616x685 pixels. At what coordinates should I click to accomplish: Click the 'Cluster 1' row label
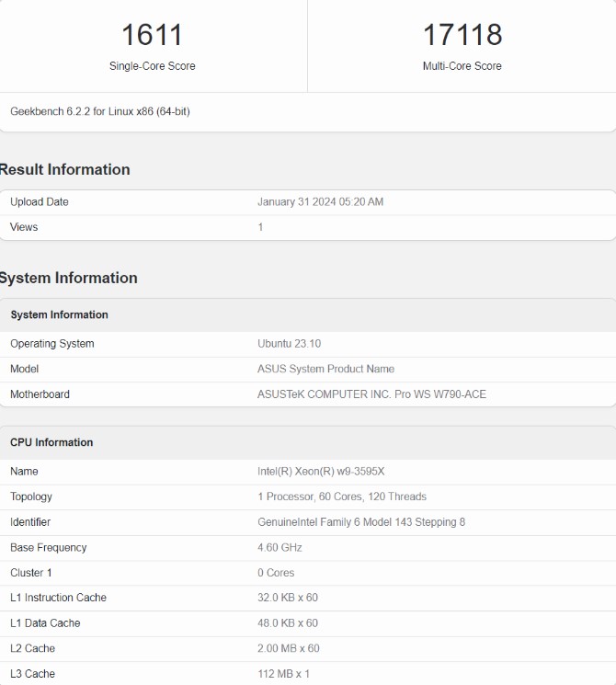(x=31, y=573)
